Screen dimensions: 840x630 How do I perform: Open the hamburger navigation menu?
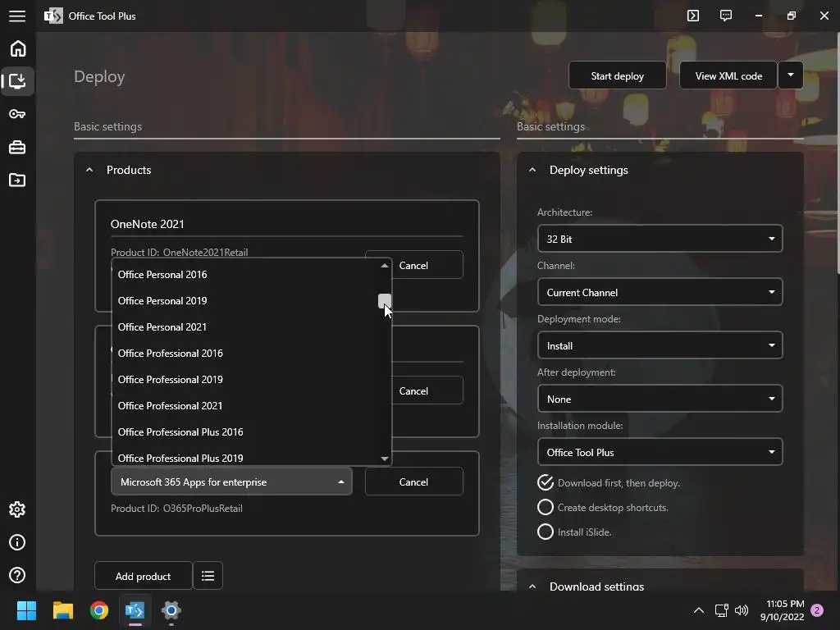pyautogui.click(x=17, y=16)
